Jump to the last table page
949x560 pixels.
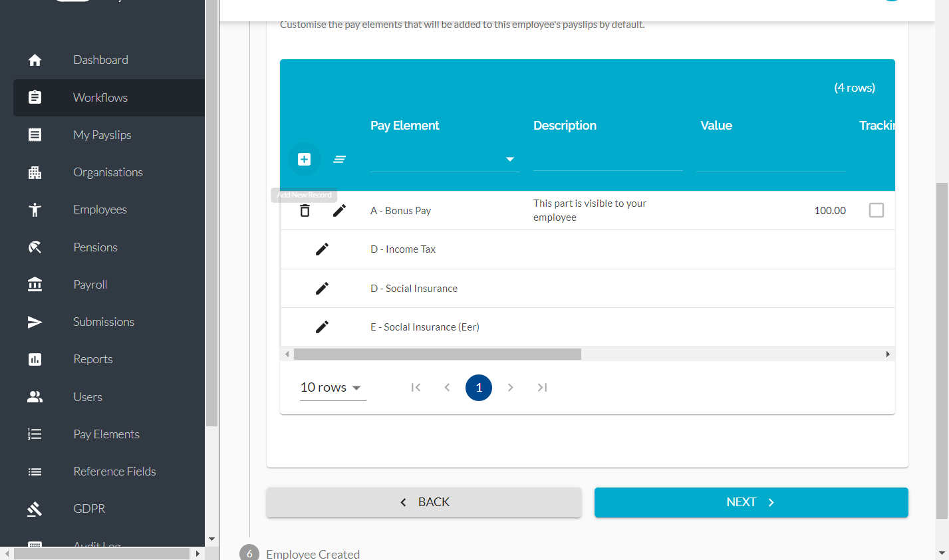542,388
